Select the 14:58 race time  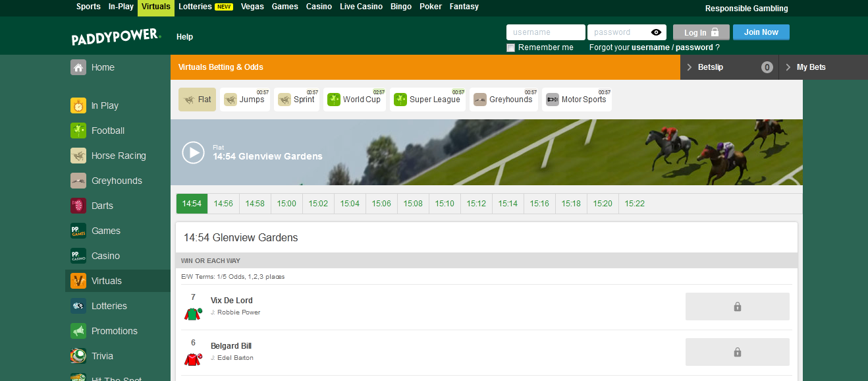(x=255, y=204)
